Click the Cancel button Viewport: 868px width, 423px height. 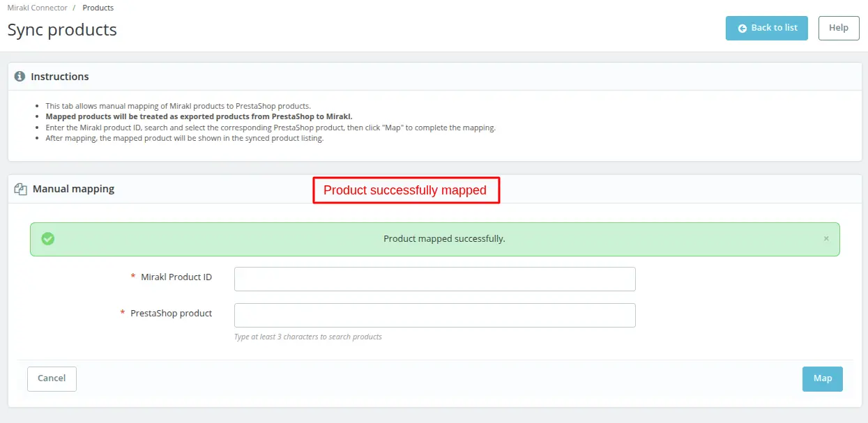pyautogui.click(x=51, y=378)
